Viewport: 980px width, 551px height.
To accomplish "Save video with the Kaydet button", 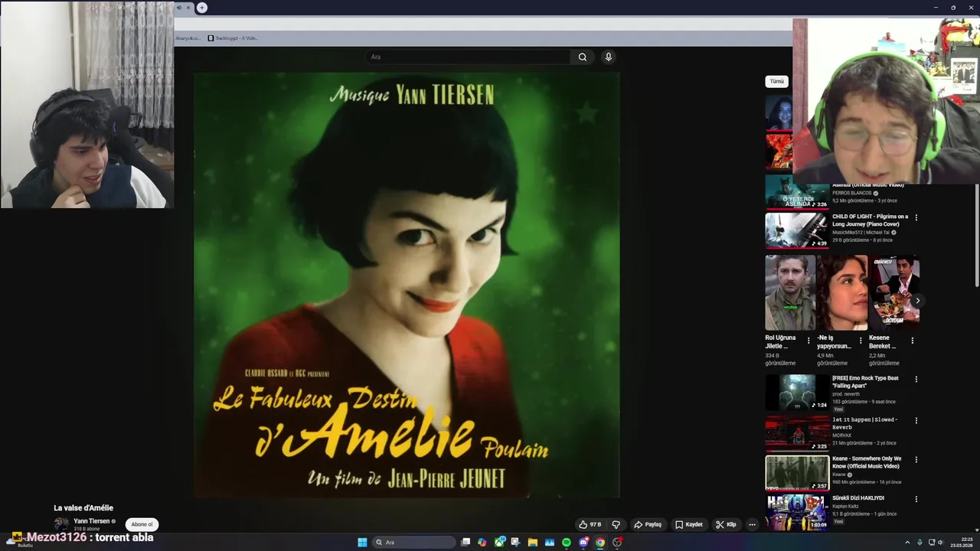I will [689, 525].
